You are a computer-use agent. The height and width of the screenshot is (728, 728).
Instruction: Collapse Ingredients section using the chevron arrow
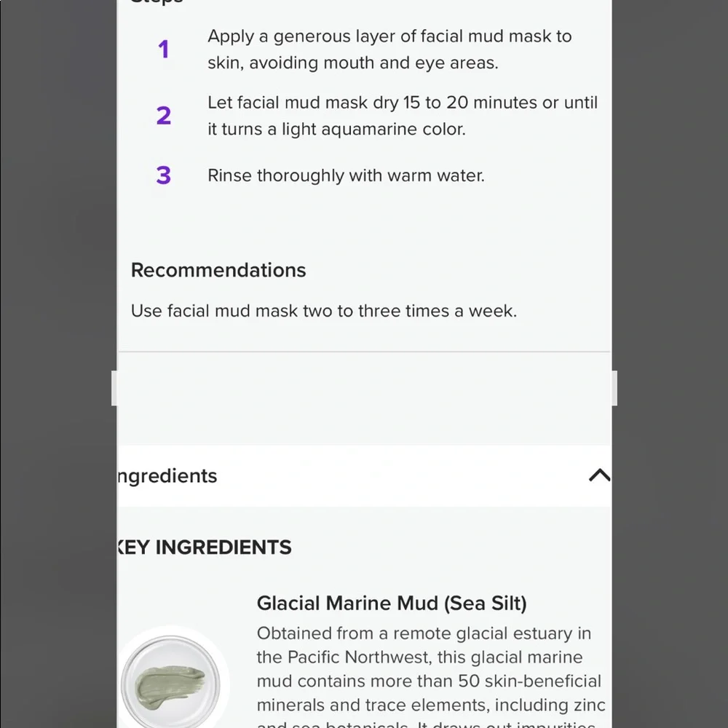pyautogui.click(x=599, y=475)
